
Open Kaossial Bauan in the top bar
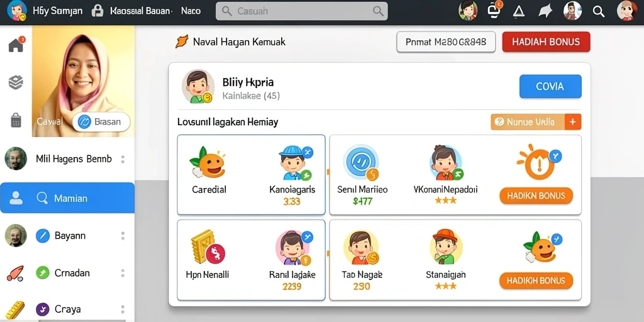pyautogui.click(x=141, y=11)
